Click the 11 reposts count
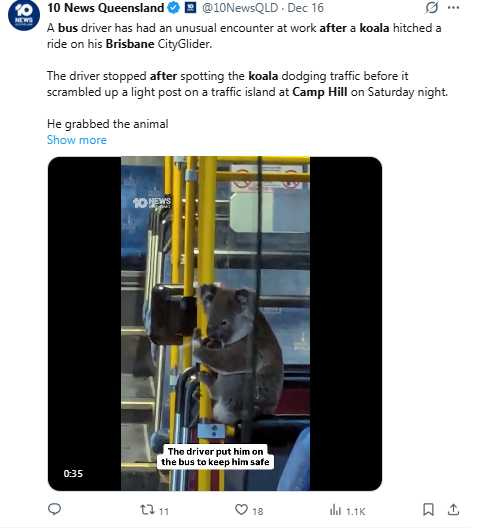Image resolution: width=497 pixels, height=529 pixels. coord(164,511)
